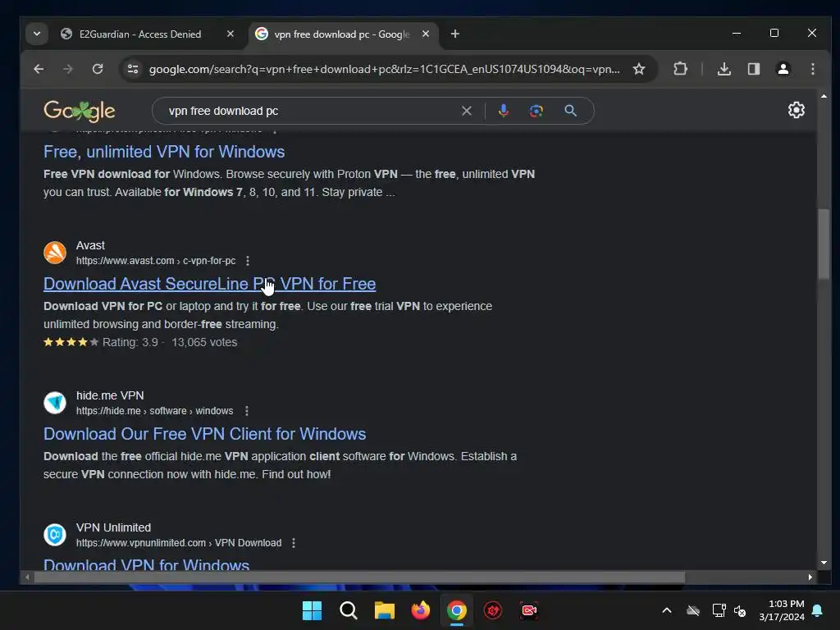
Task: Clear the search query with X icon
Action: [x=467, y=111]
